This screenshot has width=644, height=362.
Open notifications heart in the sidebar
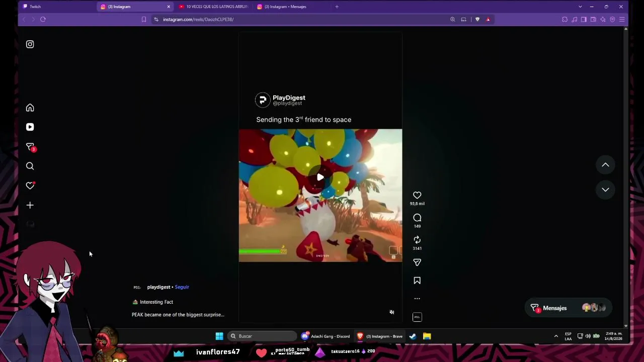tap(30, 186)
